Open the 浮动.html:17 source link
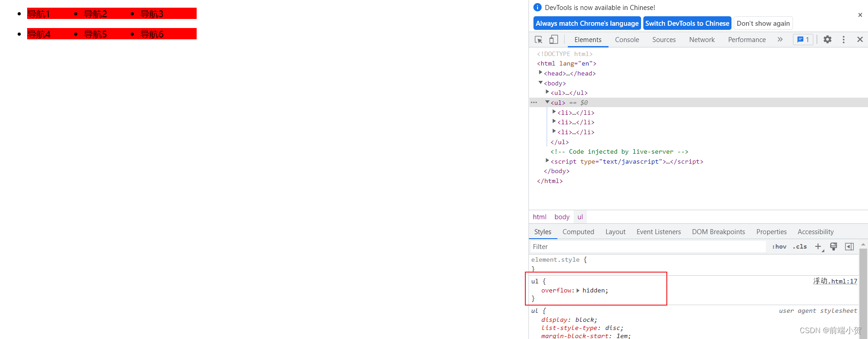868x339 pixels. click(835, 281)
